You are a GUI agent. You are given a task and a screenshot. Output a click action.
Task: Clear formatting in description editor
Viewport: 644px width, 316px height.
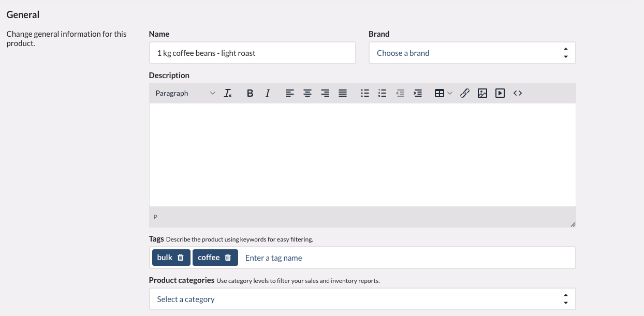(228, 93)
